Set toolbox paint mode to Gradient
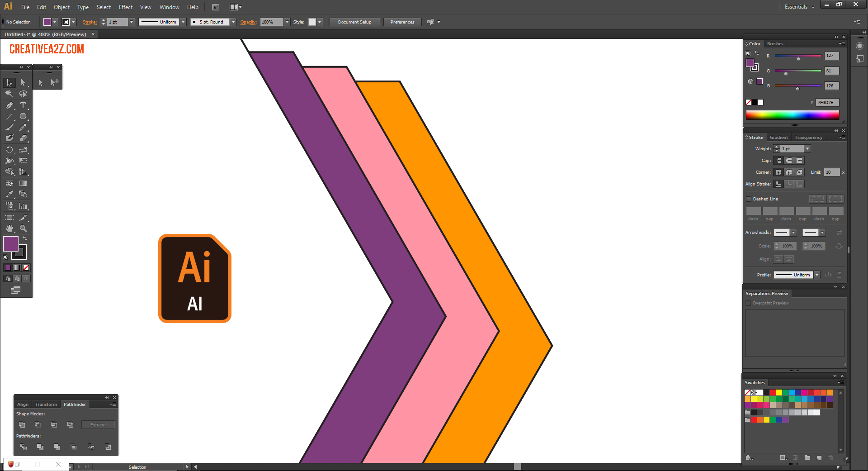868x471 pixels. (17, 268)
